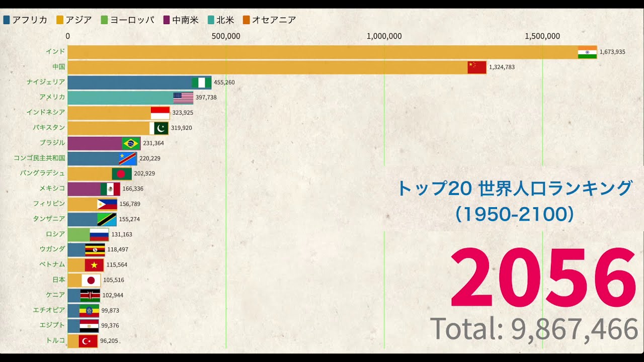The height and width of the screenshot is (362, 644).
Task: Click the Indonesia flag icon
Action: point(160,113)
